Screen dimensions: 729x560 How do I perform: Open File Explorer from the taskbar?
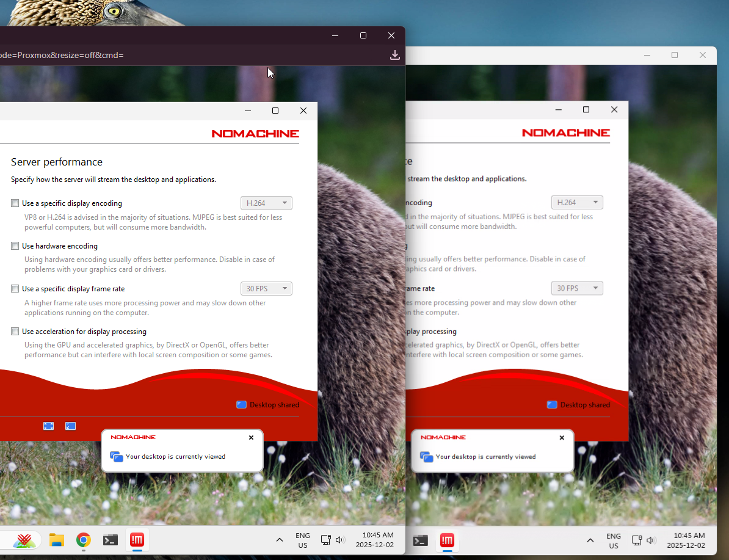point(57,540)
